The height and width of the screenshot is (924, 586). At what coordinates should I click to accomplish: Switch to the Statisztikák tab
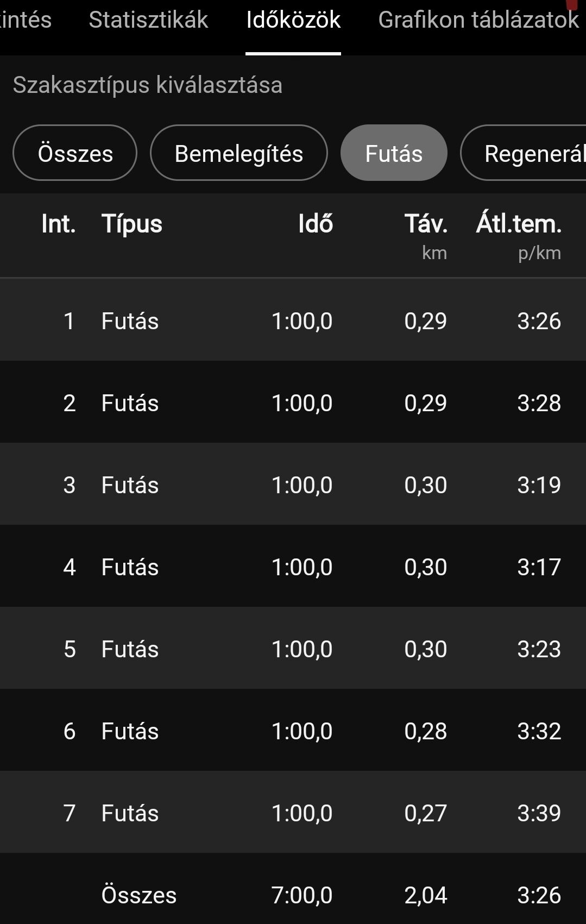(148, 20)
